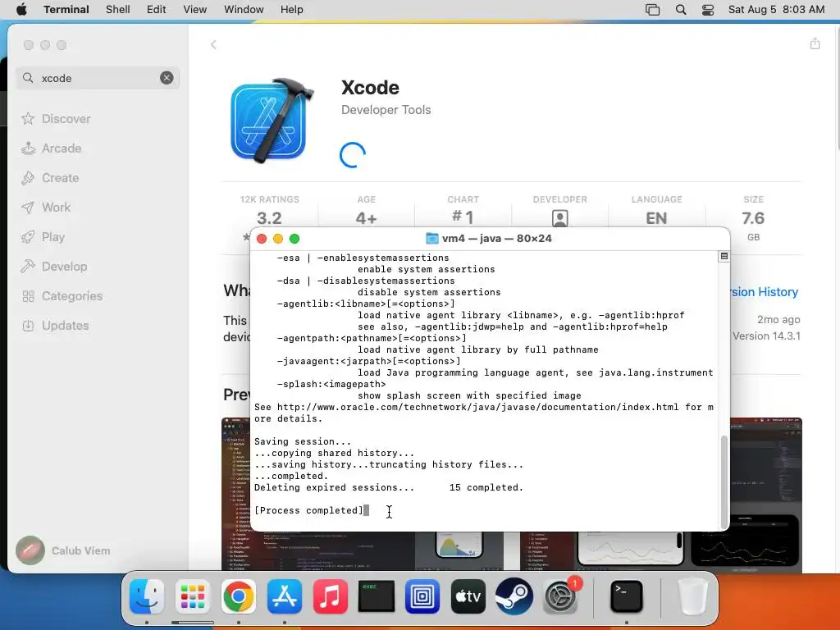Open the Edit menu
This screenshot has height=630, width=840.
(x=157, y=10)
